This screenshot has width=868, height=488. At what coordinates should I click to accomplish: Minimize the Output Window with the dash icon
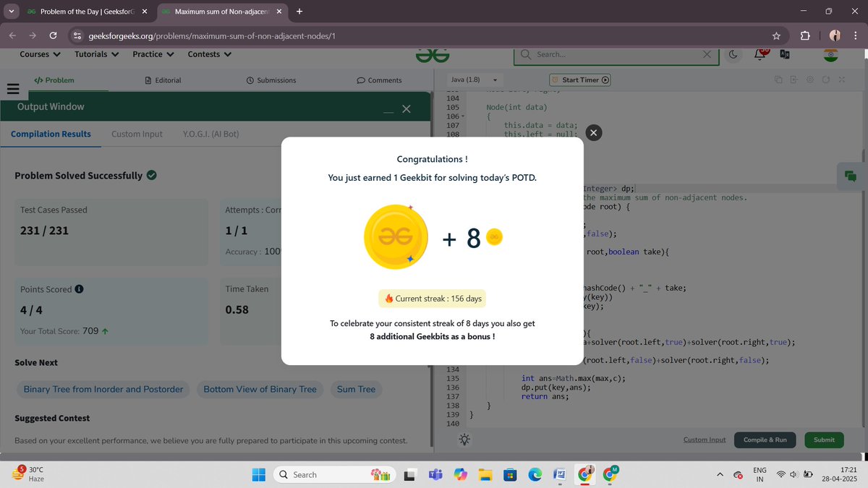(388, 111)
